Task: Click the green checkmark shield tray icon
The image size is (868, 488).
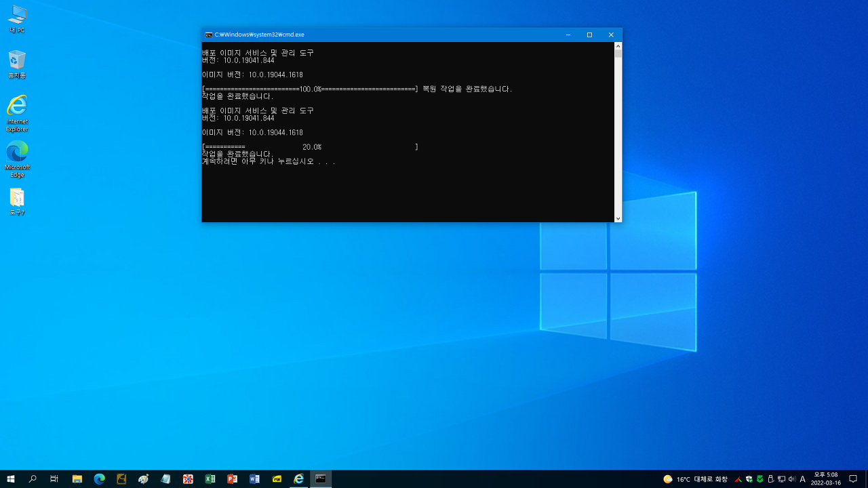Action: (760, 479)
